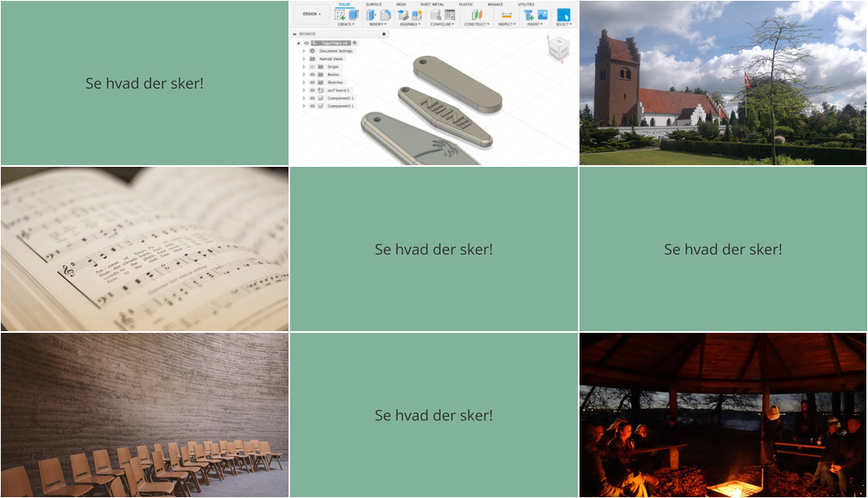Open the DESIGN workspace dropdown
Image resolution: width=868 pixels, height=498 pixels.
pos(311,14)
